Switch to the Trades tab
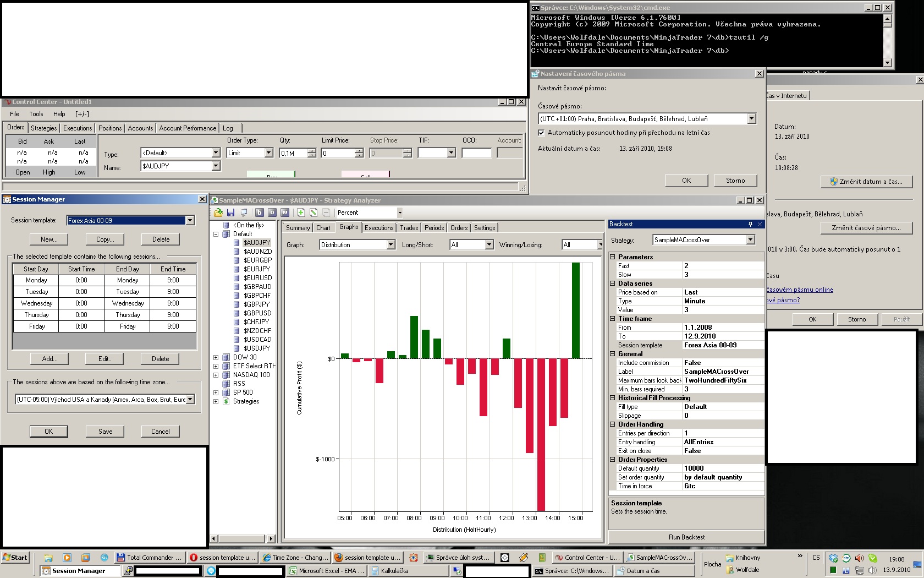 click(409, 228)
